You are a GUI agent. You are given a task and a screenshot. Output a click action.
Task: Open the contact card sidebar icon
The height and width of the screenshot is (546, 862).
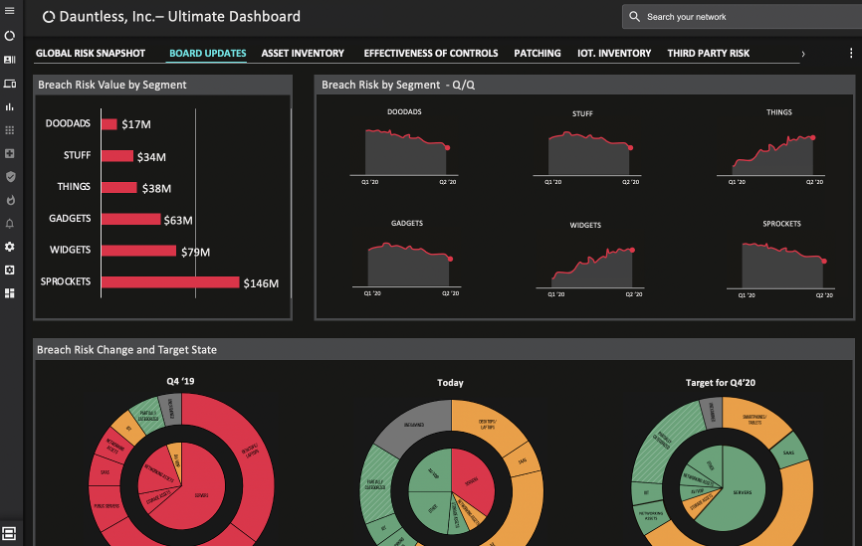coord(9,59)
